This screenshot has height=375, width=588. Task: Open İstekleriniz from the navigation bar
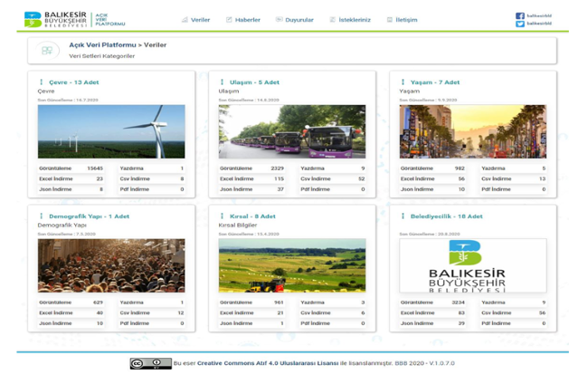[350, 20]
